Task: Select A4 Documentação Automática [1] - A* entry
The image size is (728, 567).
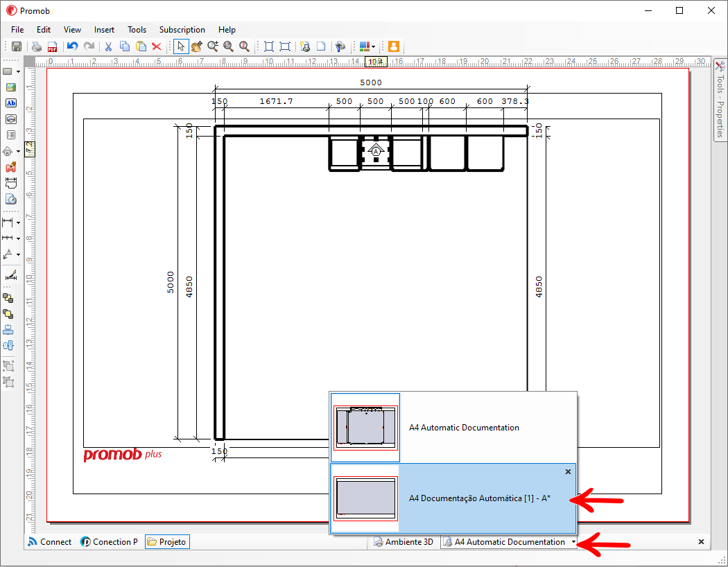Action: click(453, 498)
